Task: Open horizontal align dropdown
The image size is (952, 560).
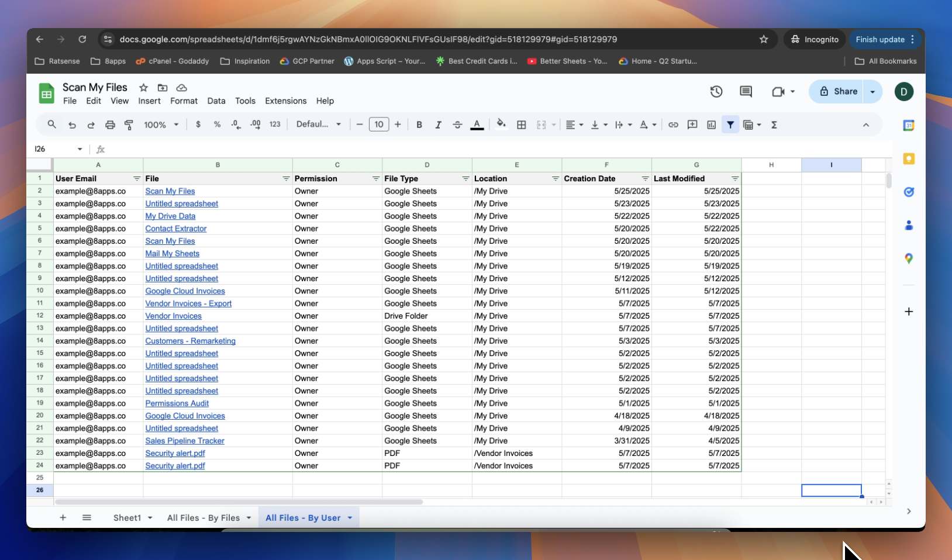Action: (574, 125)
